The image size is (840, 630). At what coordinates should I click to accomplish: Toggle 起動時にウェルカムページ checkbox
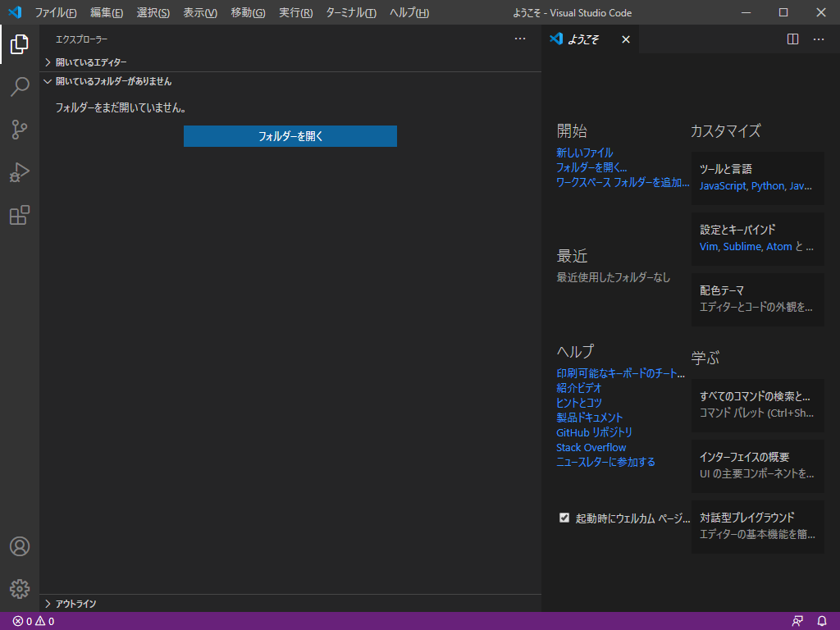point(564,518)
